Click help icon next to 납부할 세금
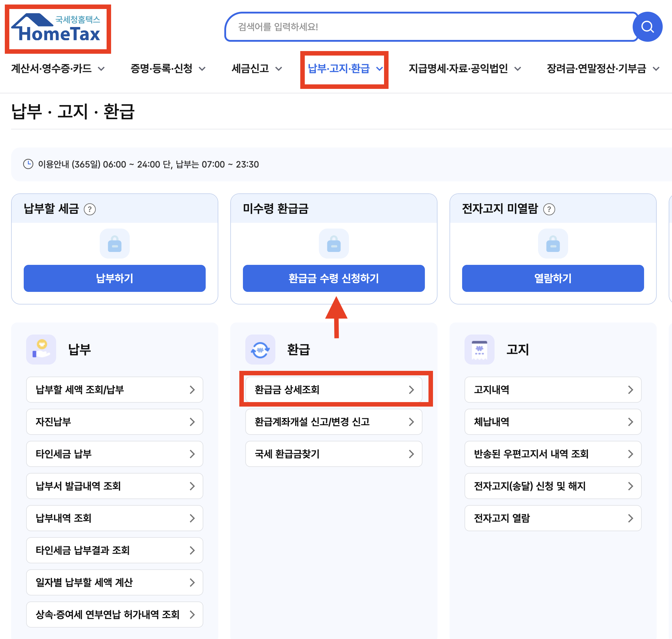The height and width of the screenshot is (639, 672). [89, 209]
